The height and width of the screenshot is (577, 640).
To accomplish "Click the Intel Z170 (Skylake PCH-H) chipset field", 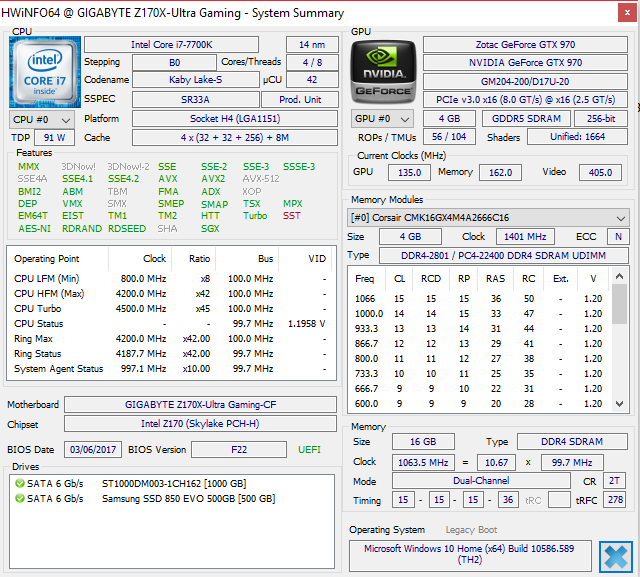I will (x=200, y=424).
